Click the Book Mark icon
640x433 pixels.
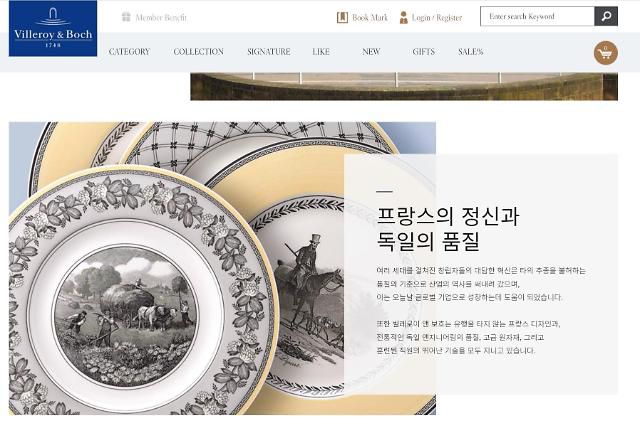342,17
